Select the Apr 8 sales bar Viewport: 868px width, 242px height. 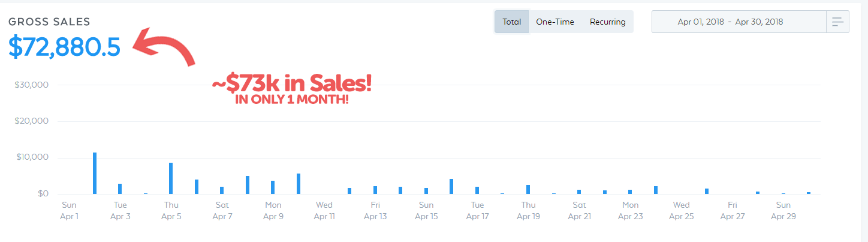(x=248, y=185)
